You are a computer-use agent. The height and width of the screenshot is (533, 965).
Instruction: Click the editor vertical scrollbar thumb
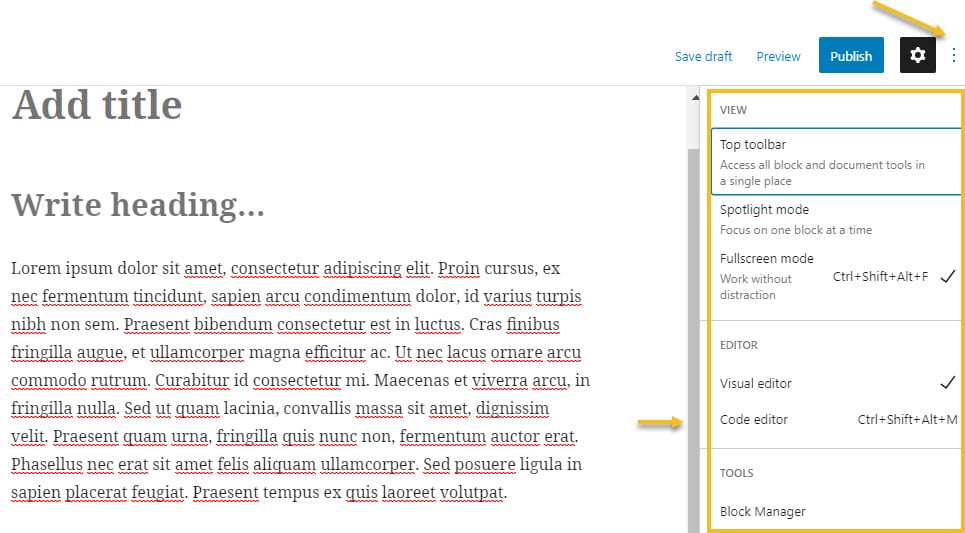[x=694, y=341]
